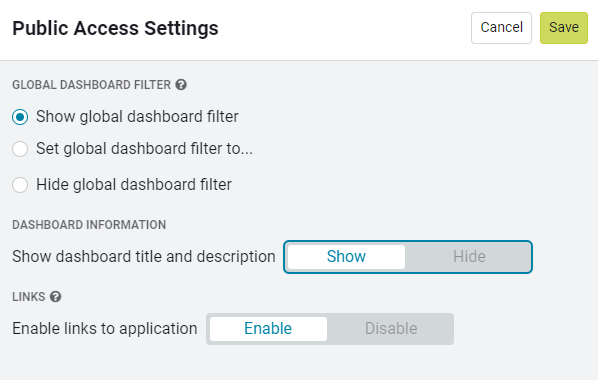
Task: Click the Public Access Settings heading
Action: [115, 28]
